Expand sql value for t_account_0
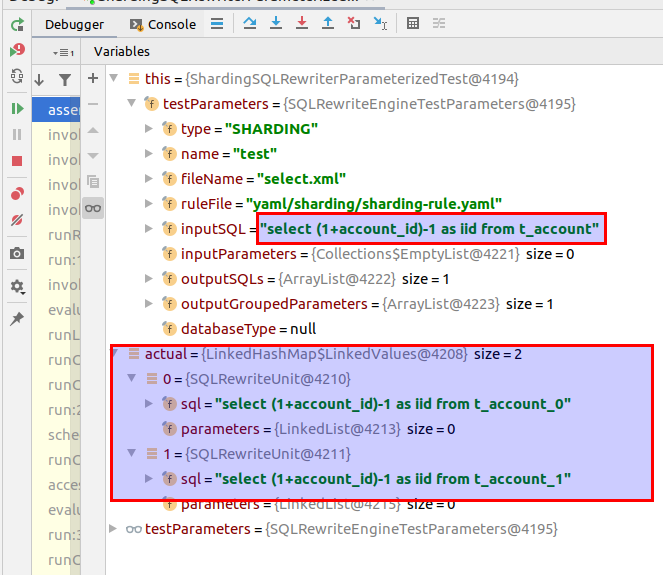 click(x=148, y=403)
